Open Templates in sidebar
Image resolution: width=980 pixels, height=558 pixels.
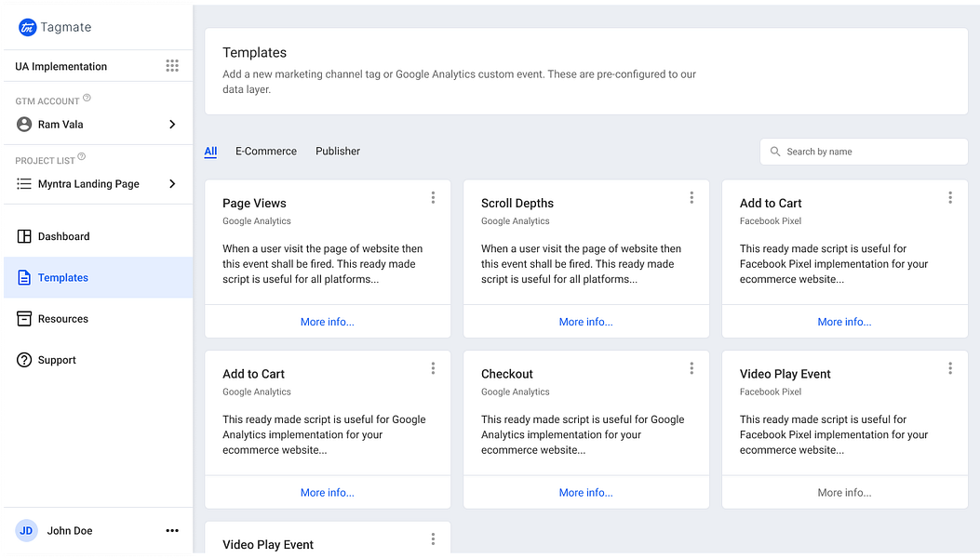98,277
